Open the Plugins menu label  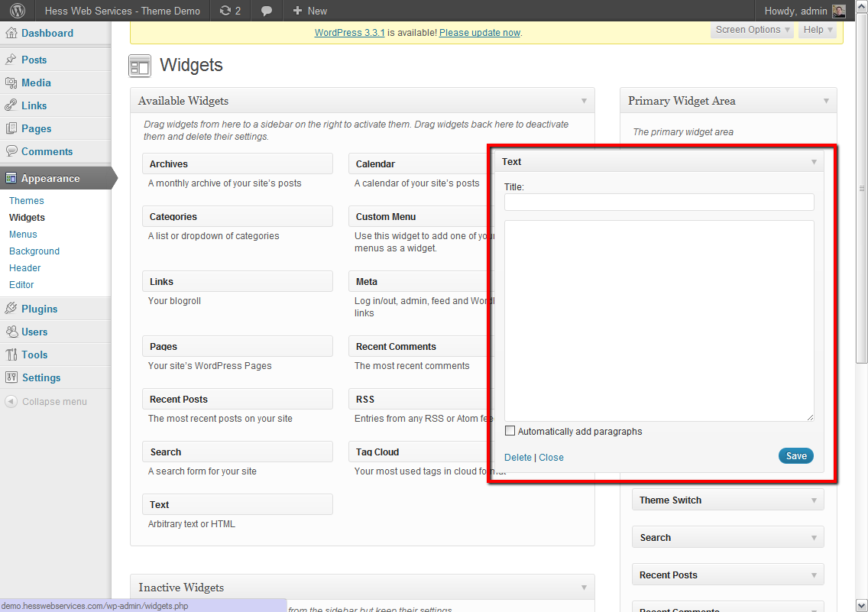click(39, 309)
